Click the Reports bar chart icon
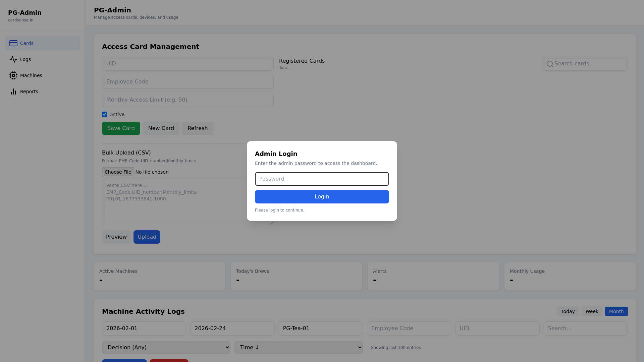The height and width of the screenshot is (362, 644). (13, 92)
